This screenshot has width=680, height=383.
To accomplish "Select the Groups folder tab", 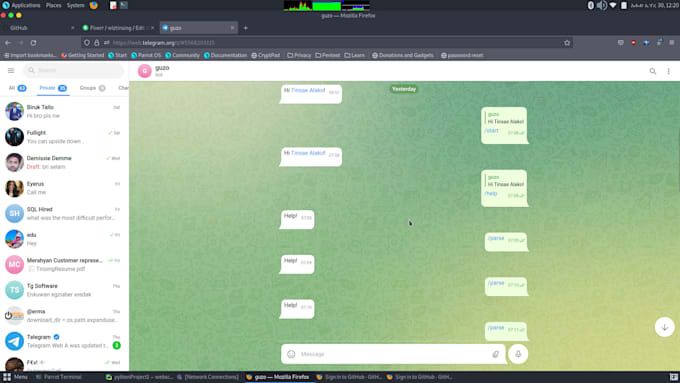I will 92,88.
